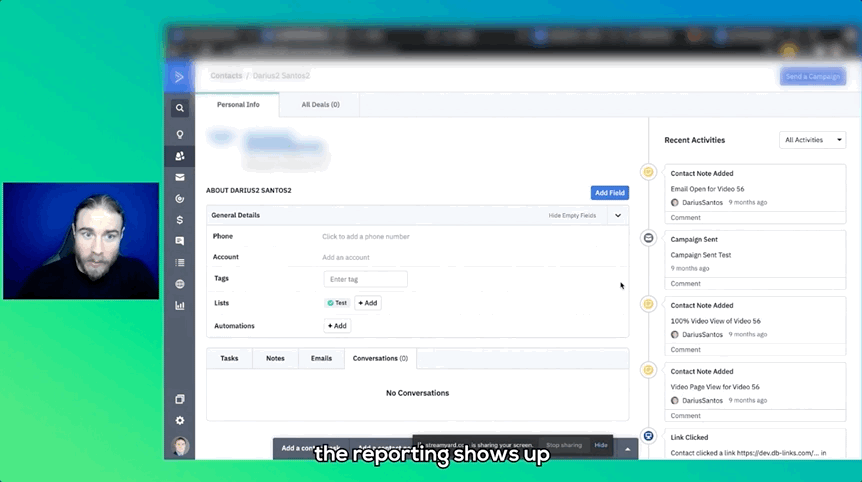Open the Settings gear icon
The width and height of the screenshot is (862, 482).
coord(180,420)
